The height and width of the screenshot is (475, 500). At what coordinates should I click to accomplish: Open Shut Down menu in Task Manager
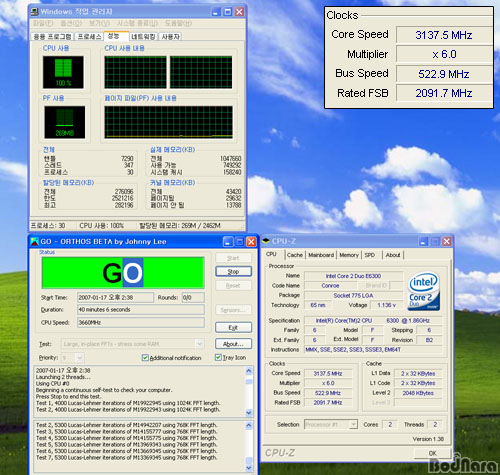pyautogui.click(x=137, y=23)
